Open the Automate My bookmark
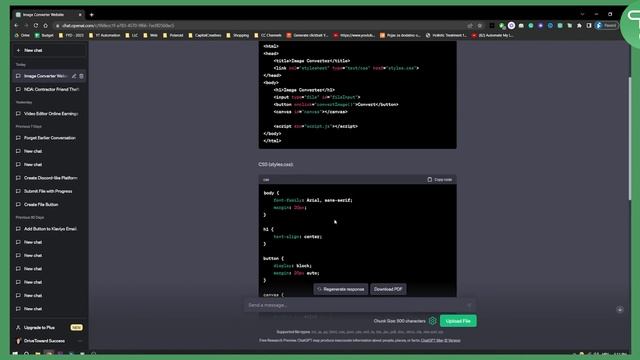This screenshot has width=640, height=360. [x=493, y=36]
